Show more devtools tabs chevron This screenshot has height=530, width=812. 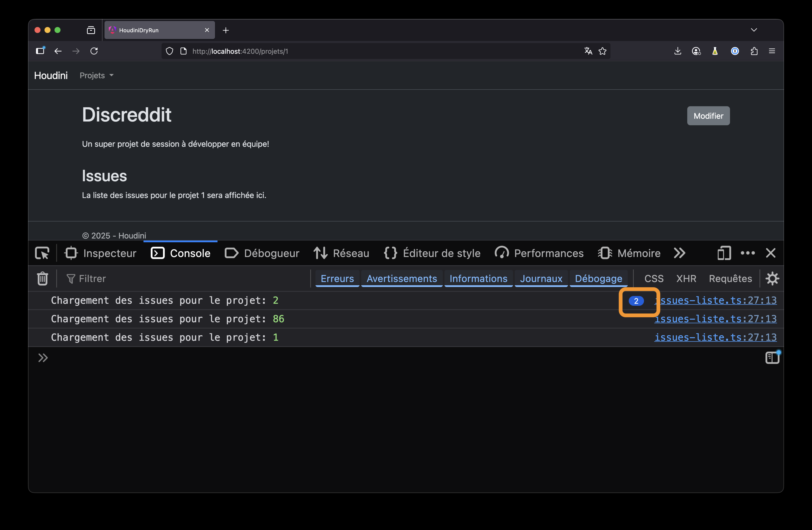click(x=679, y=253)
